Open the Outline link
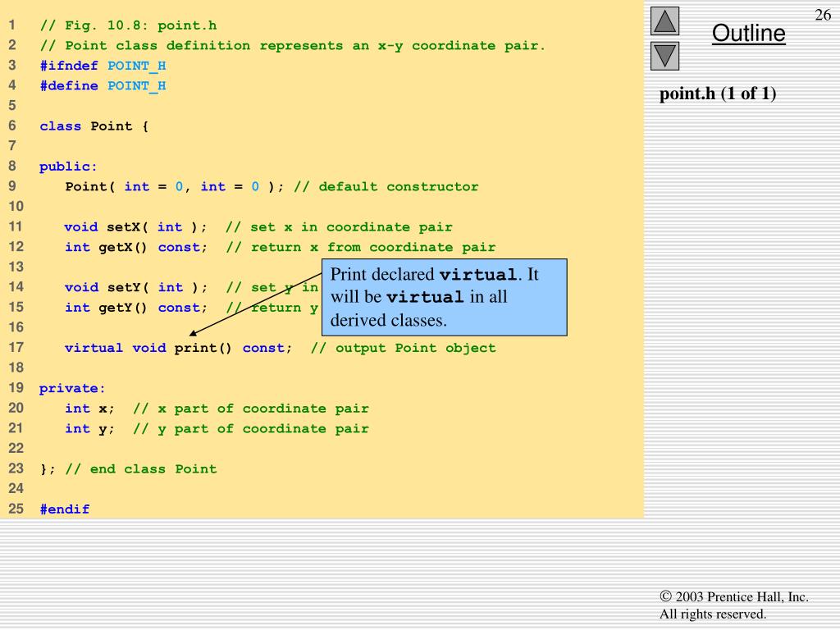Viewport: 840px width, 630px height. pos(748,33)
